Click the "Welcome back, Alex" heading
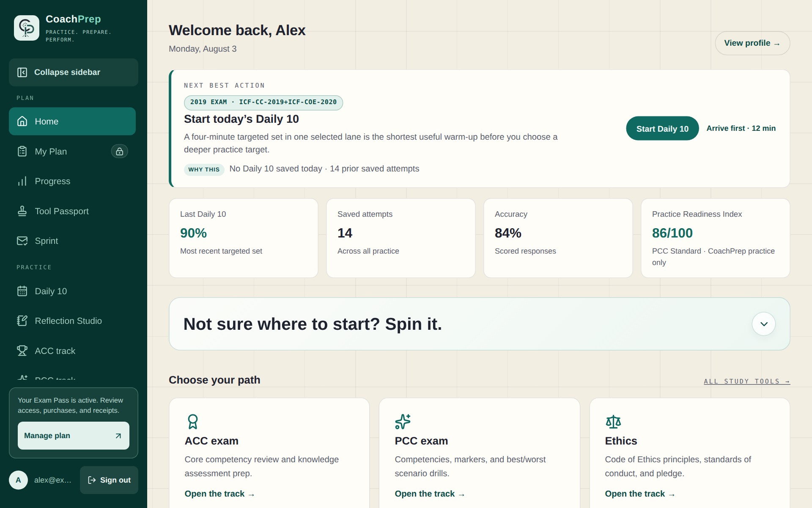Screen dimensions: 812x508 [x=237, y=30]
